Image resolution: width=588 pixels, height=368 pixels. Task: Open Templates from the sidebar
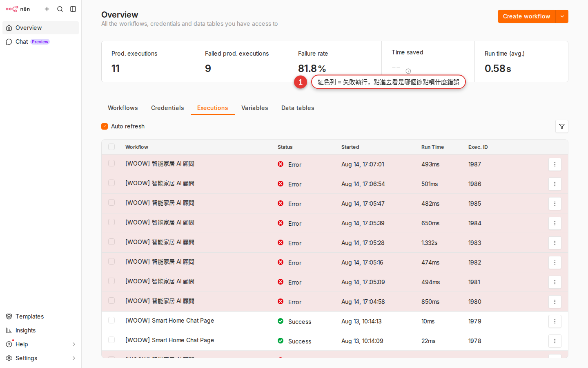(x=40, y=316)
